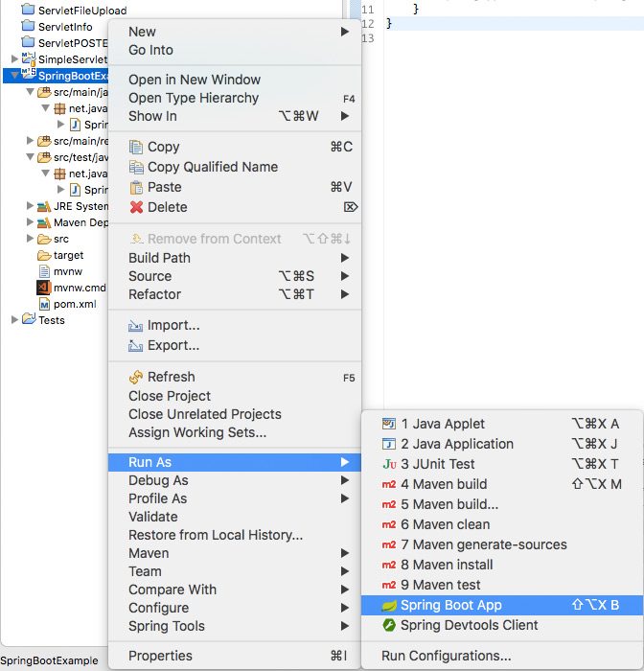Click the mvnw.cmd file icon
Viewport: 644px width, 671px height.
pos(44,288)
